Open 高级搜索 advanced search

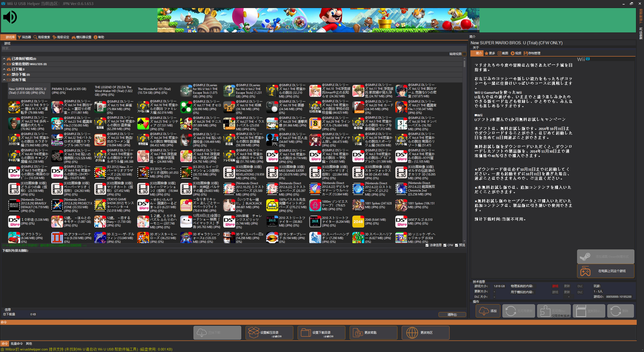coord(42,37)
